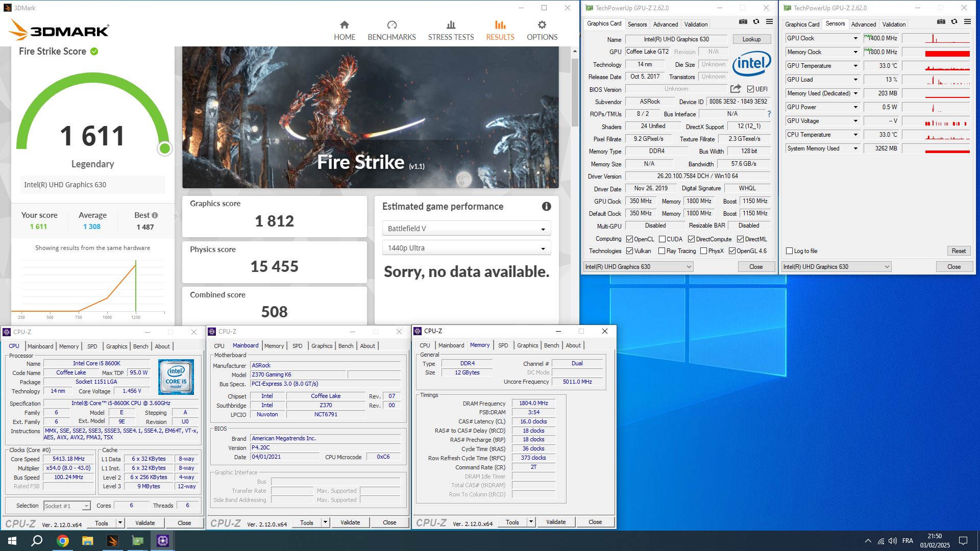
Task: Click the Lookup button in GPU-Z
Action: pos(751,39)
